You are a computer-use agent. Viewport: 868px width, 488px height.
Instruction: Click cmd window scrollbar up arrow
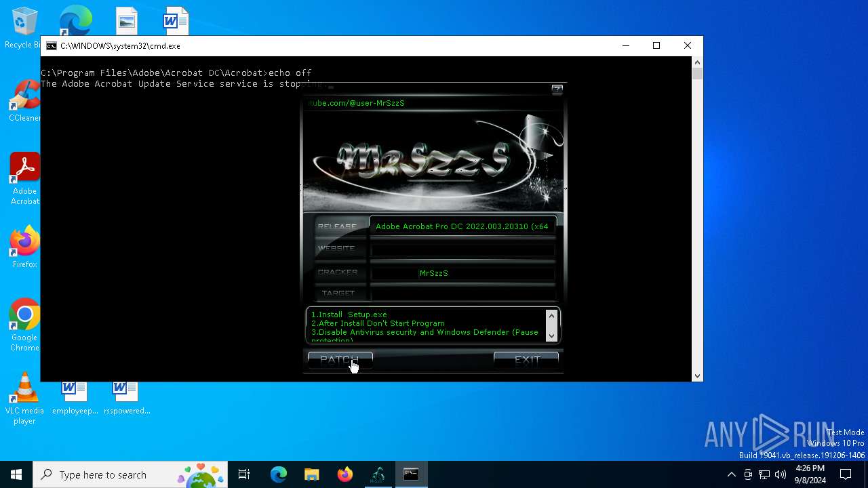click(x=697, y=62)
